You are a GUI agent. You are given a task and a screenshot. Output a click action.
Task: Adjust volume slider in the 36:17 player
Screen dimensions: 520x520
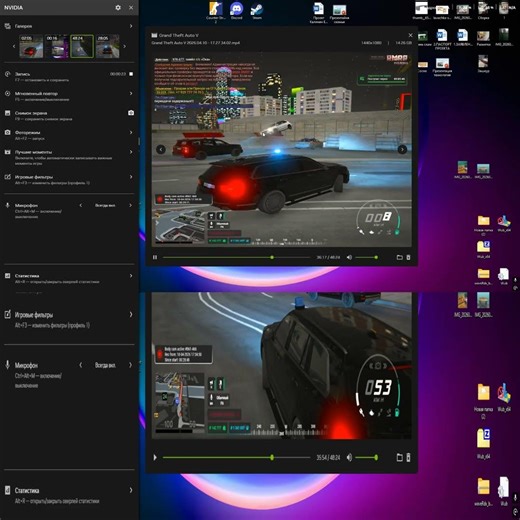pos(366,257)
